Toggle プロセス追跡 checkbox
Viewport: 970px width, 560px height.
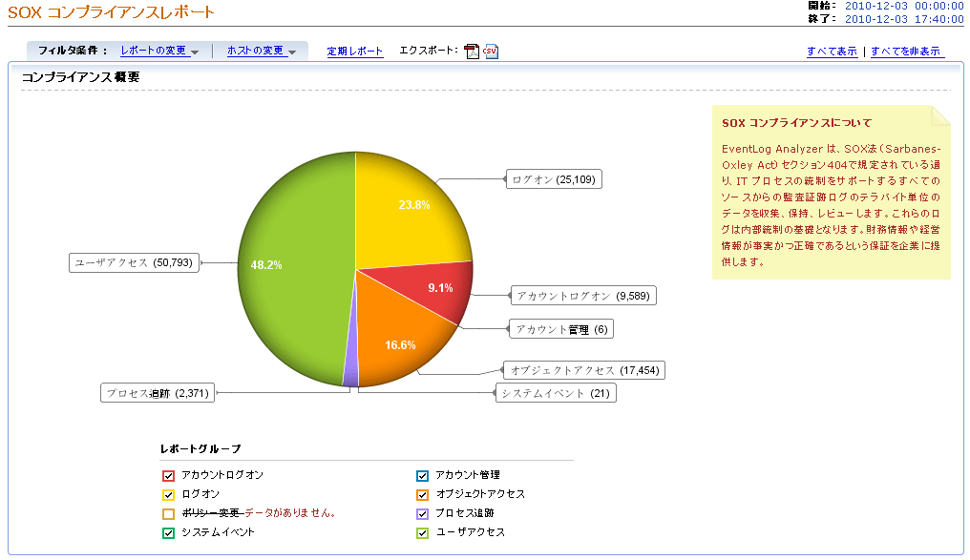coord(423,513)
